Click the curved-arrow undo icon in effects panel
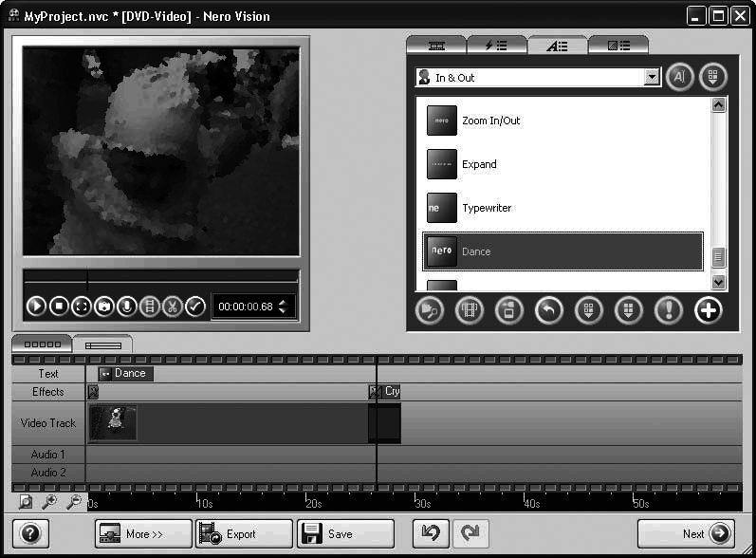This screenshot has width=756, height=558. click(549, 310)
